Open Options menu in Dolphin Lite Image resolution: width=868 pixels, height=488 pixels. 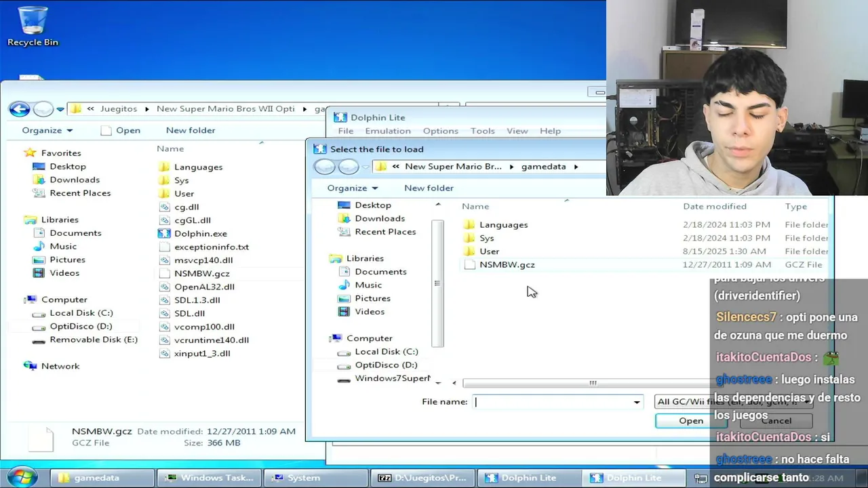[x=441, y=131]
